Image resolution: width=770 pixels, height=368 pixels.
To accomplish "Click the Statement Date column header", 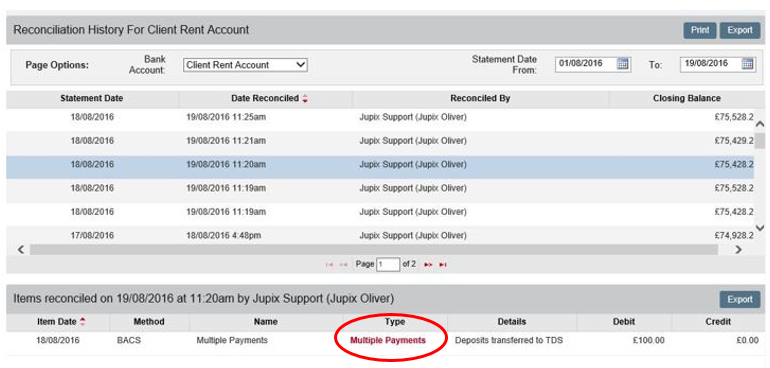I will tap(92, 98).
